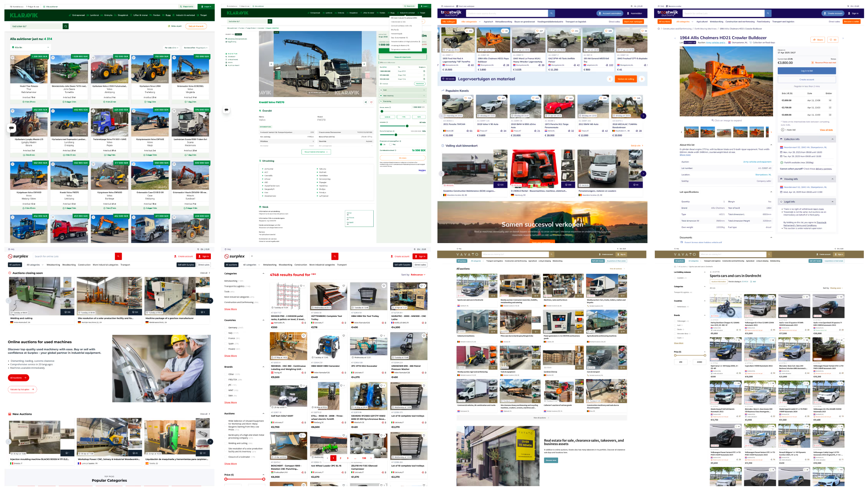Click heart 93 button on bulldozer lot
The image size is (868, 490).
point(832,40)
